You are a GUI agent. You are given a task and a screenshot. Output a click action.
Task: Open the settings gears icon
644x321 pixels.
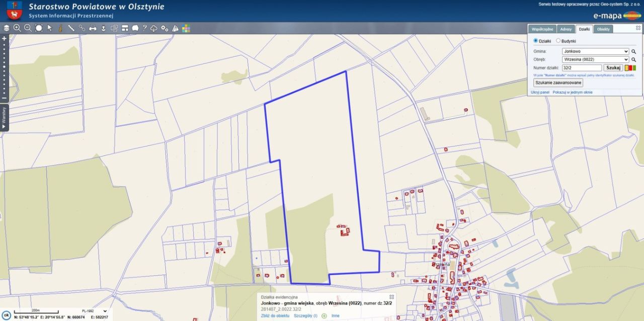coord(165,28)
